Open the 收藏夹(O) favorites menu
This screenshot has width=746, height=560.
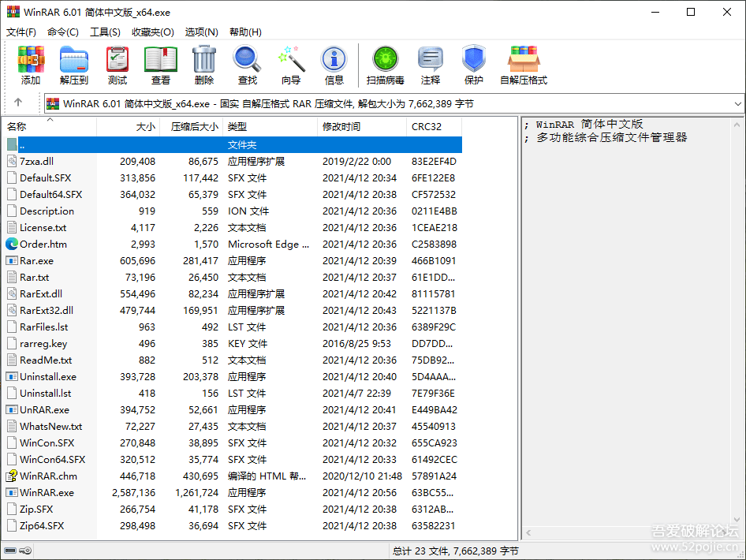(x=153, y=32)
